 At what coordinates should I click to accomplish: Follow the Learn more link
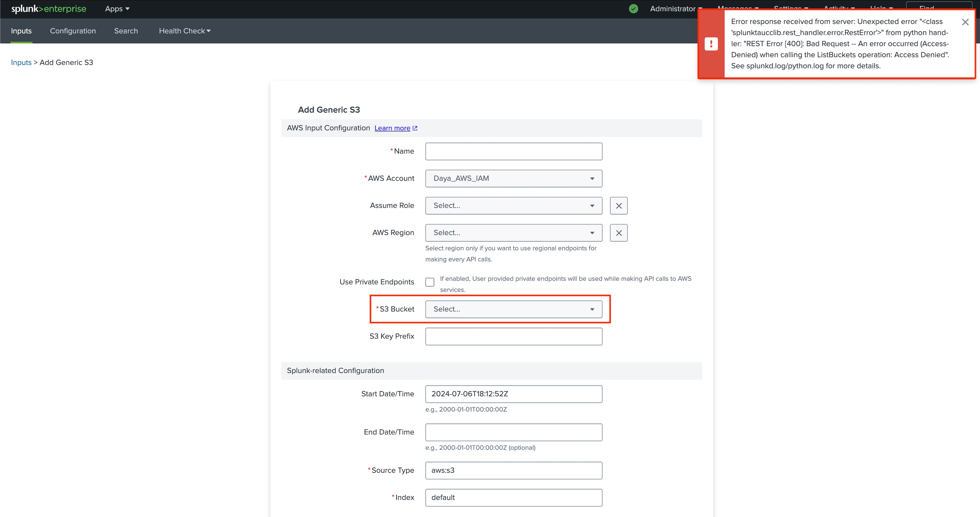point(392,128)
